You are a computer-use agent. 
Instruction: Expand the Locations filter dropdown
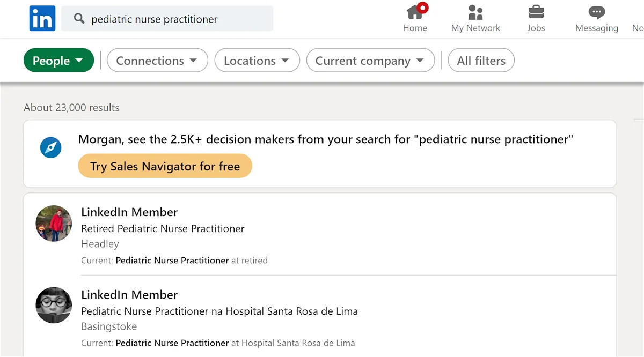coord(257,61)
